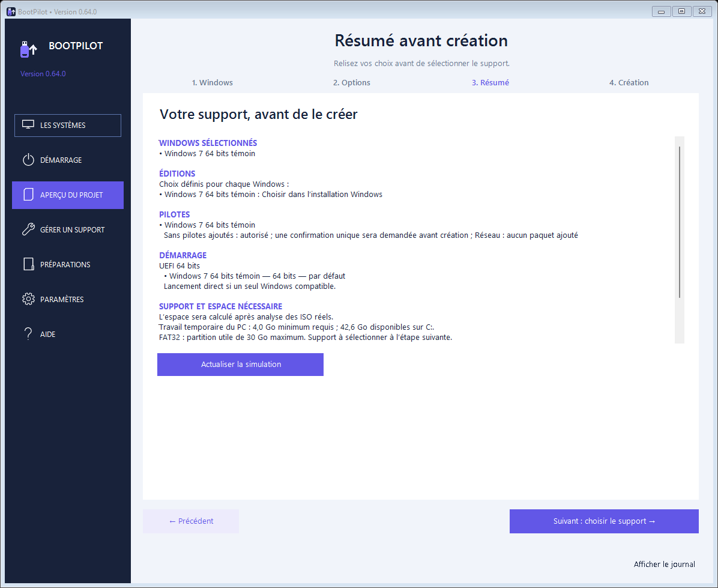Click the gear icon beside Paramètres
718x588 pixels.
click(x=28, y=299)
